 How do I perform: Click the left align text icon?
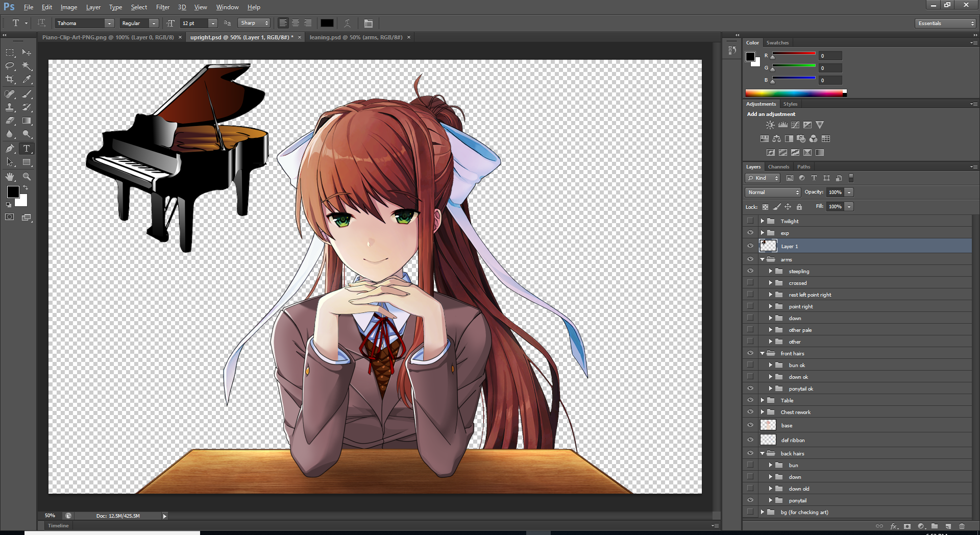[283, 23]
